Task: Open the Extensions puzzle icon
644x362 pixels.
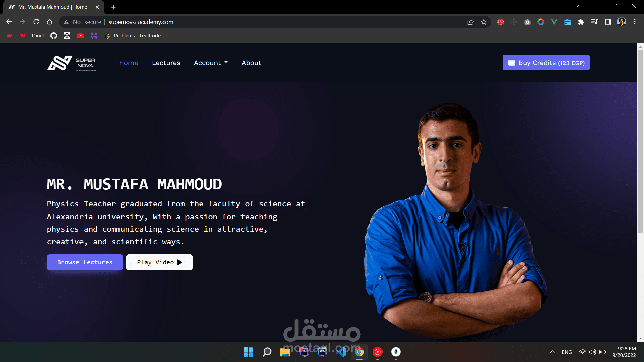Action: coord(581,22)
